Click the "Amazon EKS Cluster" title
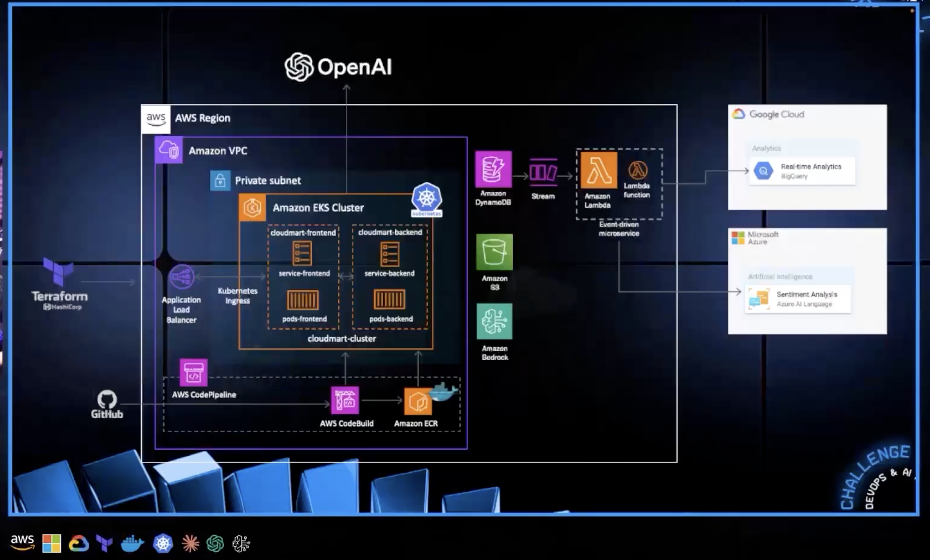Viewport: 930px width, 560px height. tap(318, 208)
